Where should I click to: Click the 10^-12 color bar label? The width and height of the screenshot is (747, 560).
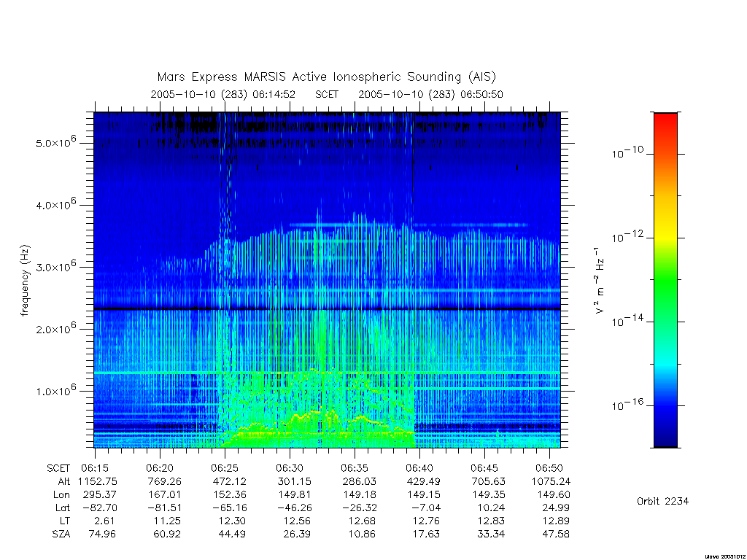point(627,236)
